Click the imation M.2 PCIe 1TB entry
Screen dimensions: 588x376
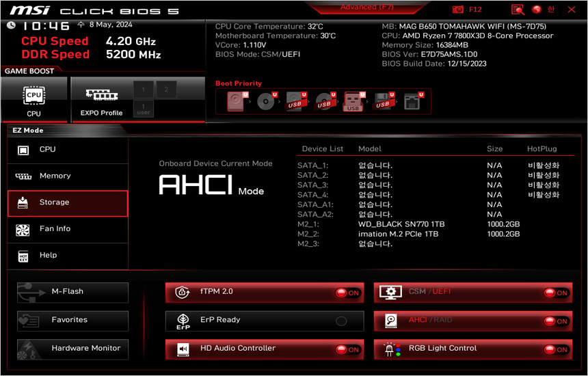[x=398, y=234]
